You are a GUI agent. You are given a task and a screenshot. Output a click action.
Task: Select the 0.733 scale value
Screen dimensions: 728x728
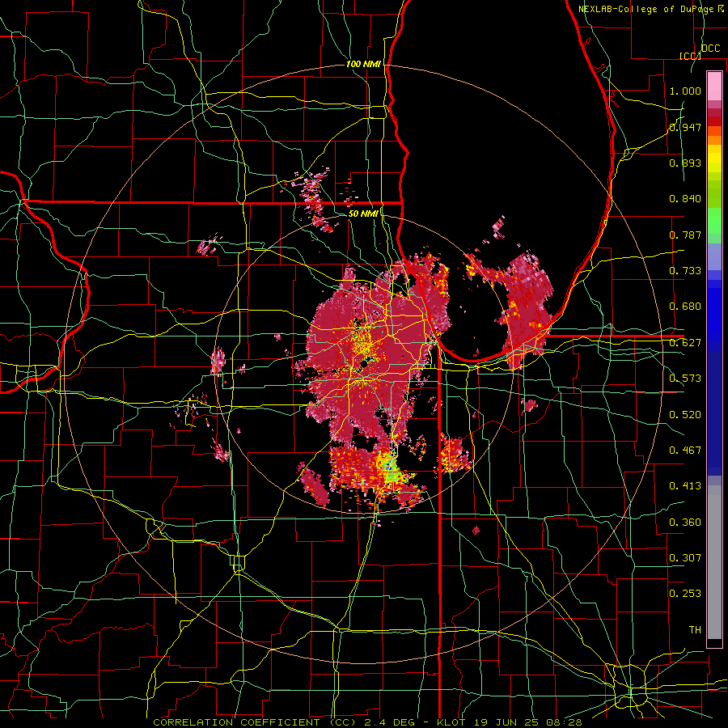pos(685,271)
